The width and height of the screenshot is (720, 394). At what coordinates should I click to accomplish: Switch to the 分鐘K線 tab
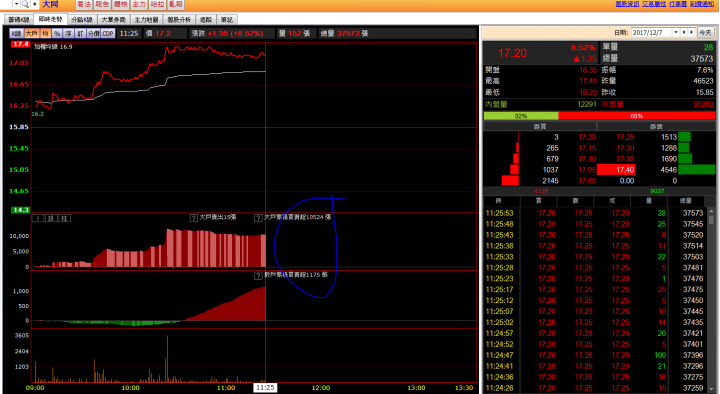pos(82,20)
